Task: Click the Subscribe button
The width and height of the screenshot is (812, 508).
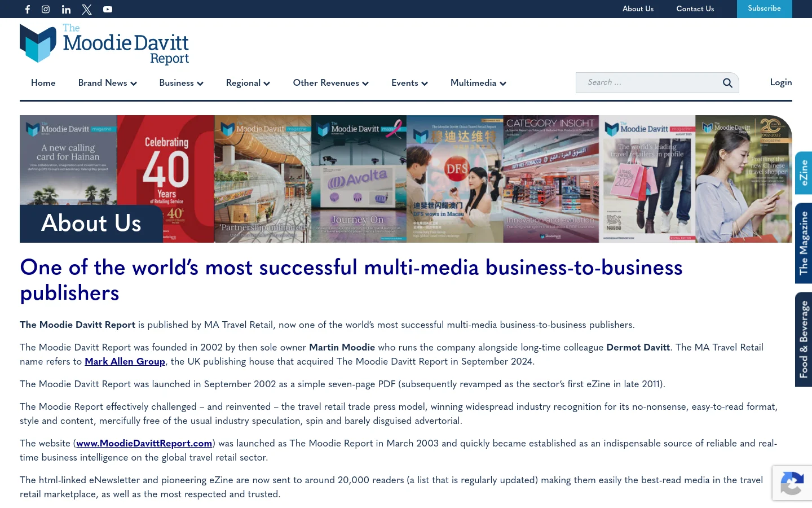Action: click(x=765, y=8)
